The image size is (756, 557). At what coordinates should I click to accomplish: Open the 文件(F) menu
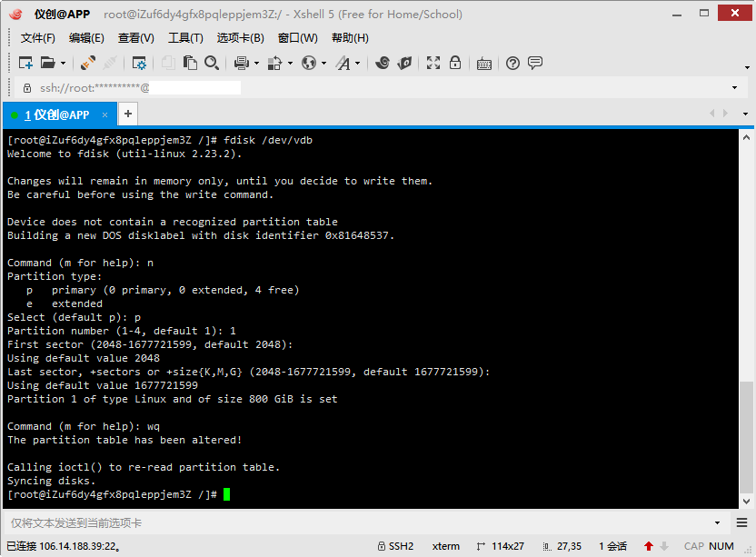[37, 38]
